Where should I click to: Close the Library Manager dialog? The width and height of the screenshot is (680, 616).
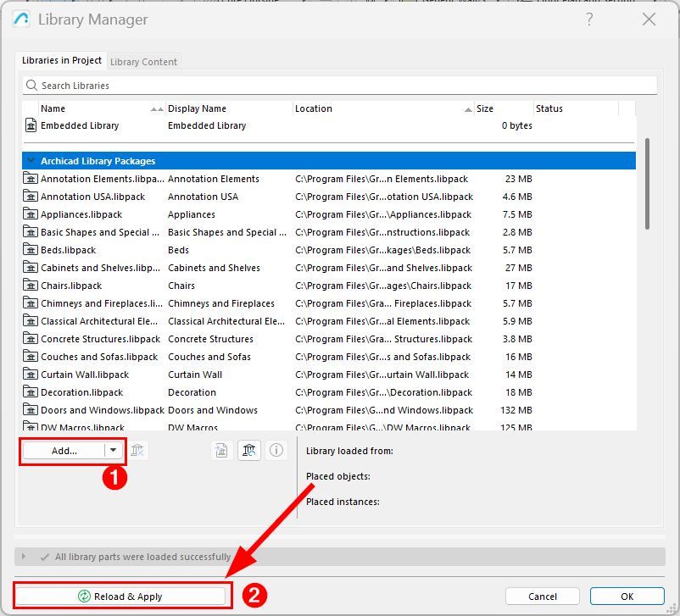pos(649,19)
